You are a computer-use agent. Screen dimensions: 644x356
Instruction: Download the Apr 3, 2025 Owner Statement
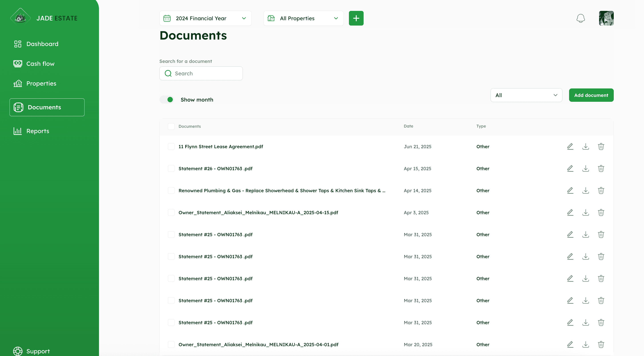(586, 212)
